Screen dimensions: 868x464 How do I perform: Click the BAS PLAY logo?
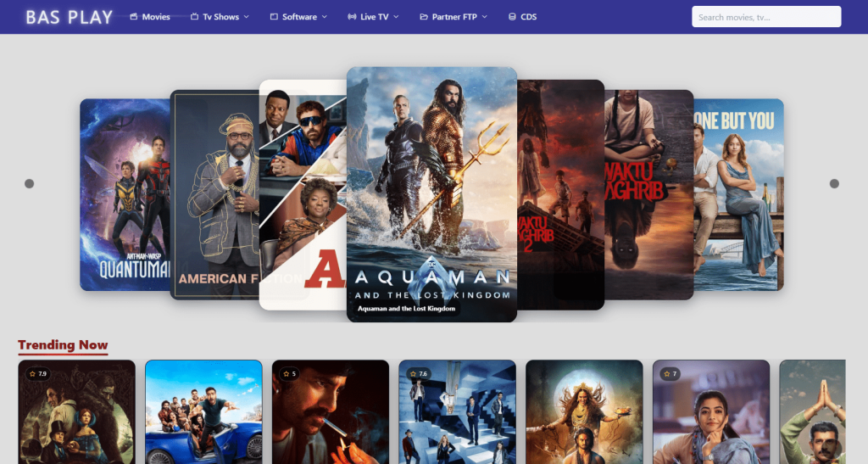(69, 17)
